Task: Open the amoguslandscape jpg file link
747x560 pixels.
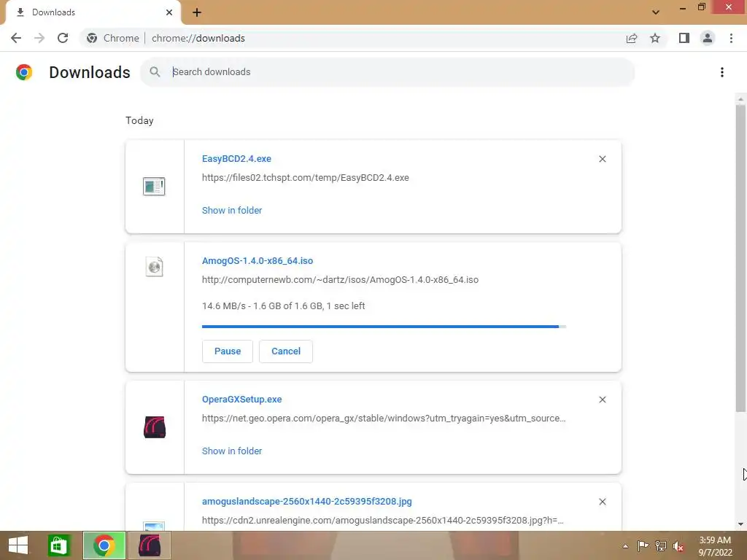Action: 307,502
